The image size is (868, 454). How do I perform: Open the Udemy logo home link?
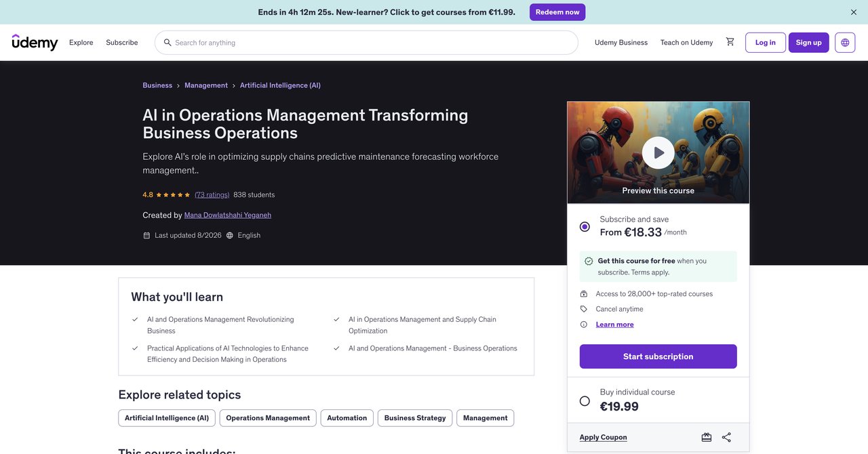point(35,42)
